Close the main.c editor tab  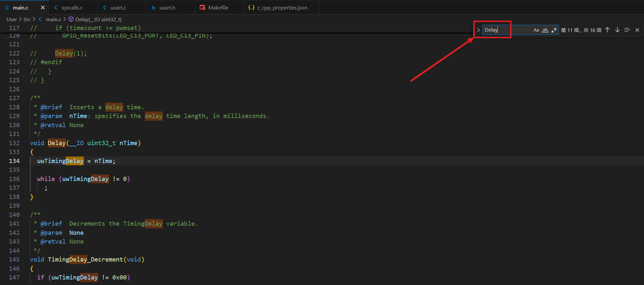click(43, 7)
